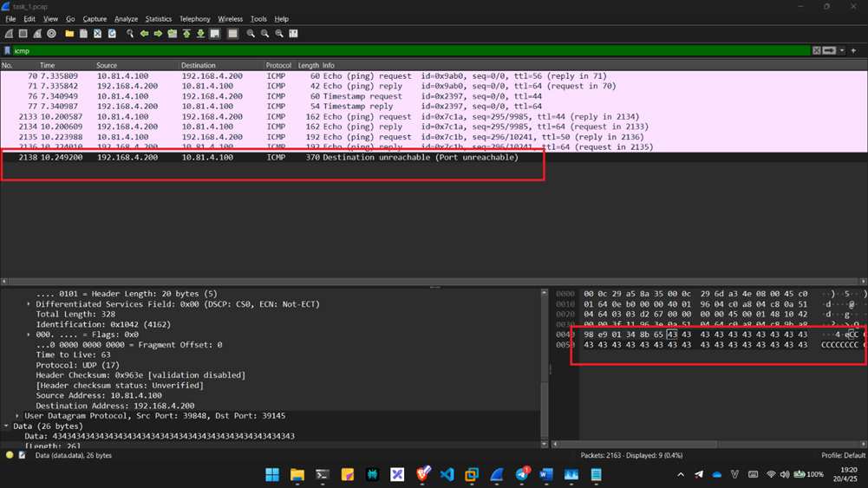Select packet 76 Timestamp request

coord(434,96)
